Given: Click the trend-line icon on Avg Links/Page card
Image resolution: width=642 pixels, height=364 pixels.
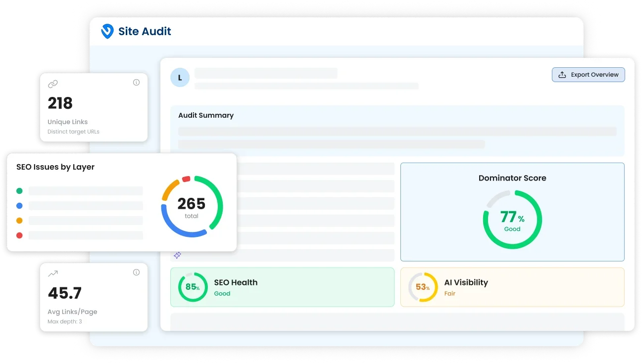Looking at the screenshot, I should point(53,273).
